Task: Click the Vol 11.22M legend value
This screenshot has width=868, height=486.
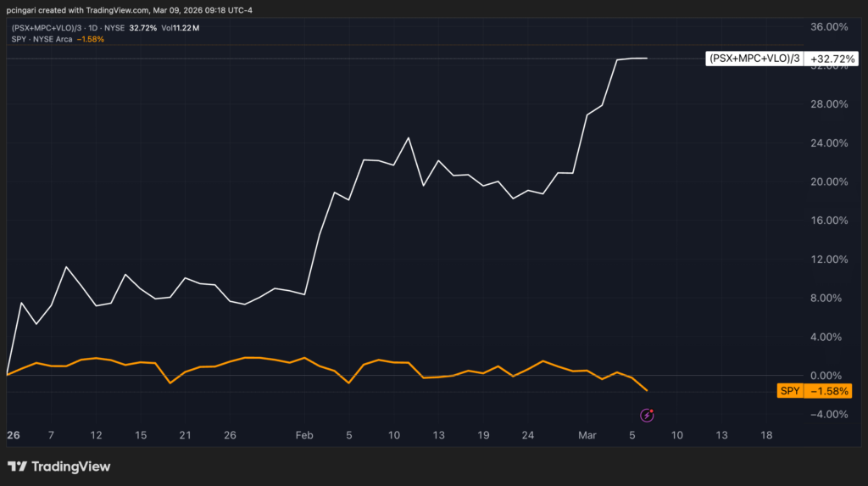Action: (180, 28)
